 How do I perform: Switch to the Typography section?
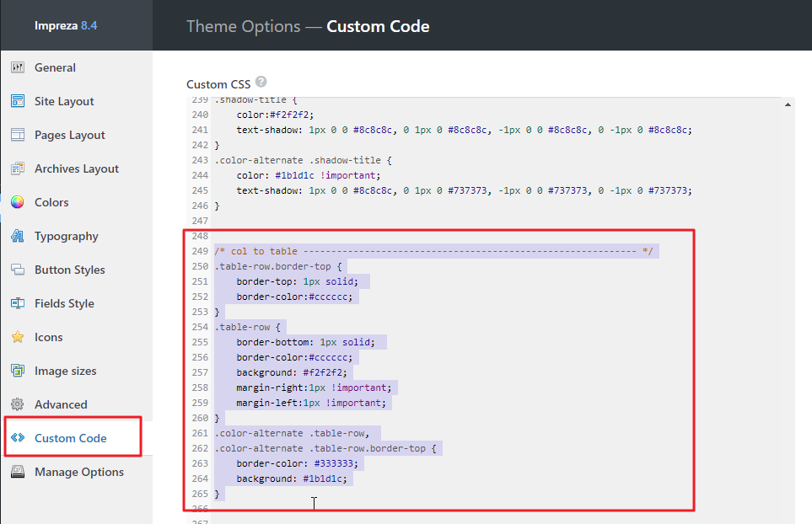pyautogui.click(x=67, y=236)
